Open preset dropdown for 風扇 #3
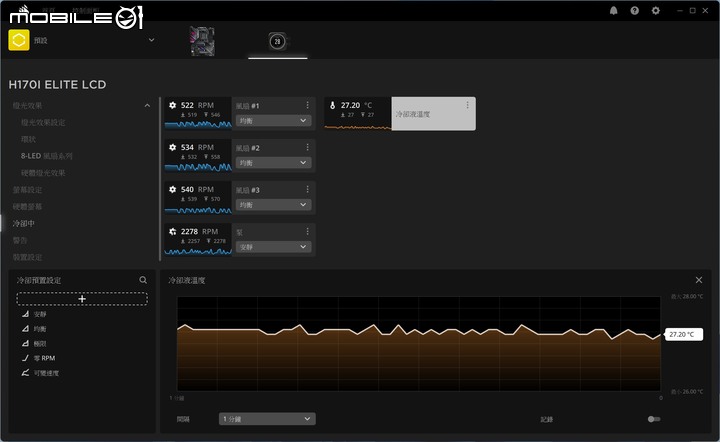 pos(274,205)
